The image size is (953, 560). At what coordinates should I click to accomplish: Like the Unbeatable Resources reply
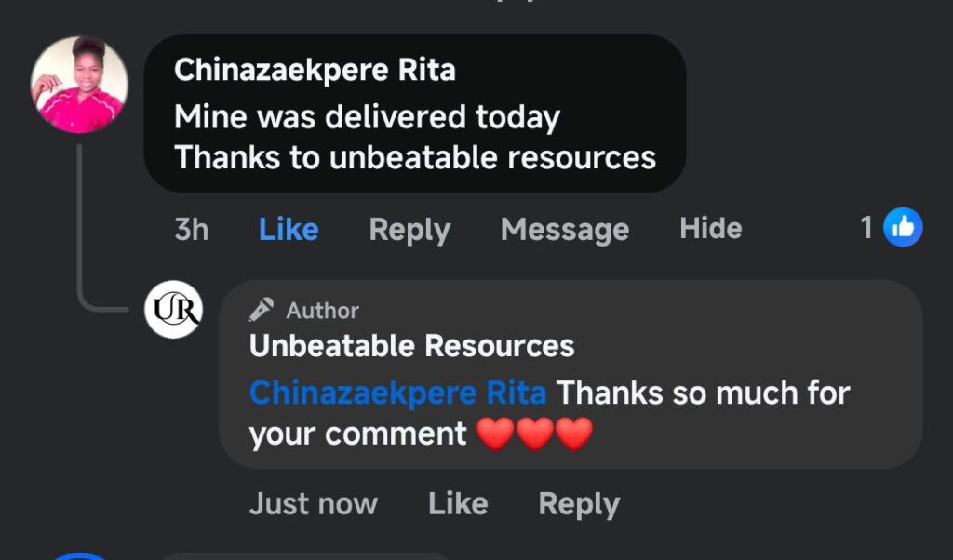click(458, 504)
